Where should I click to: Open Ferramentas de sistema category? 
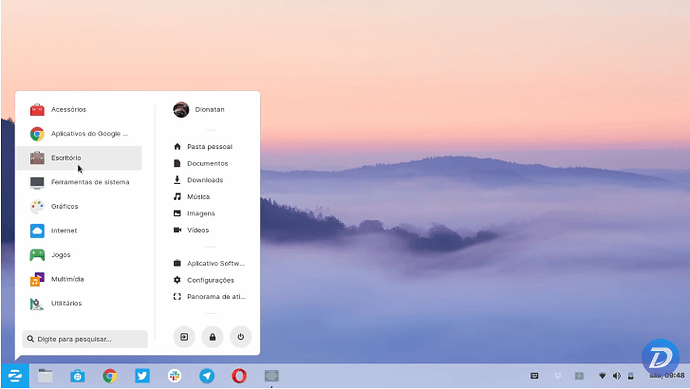coord(79,182)
